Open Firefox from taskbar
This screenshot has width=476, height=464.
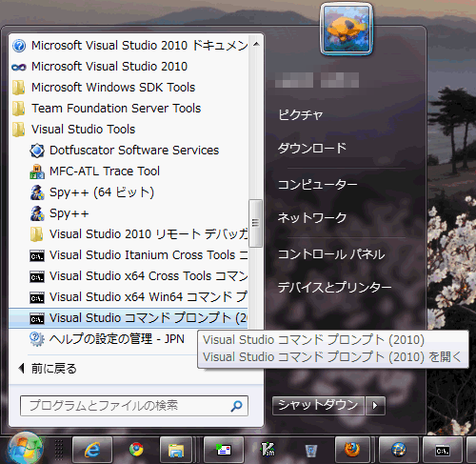pyautogui.click(x=352, y=450)
